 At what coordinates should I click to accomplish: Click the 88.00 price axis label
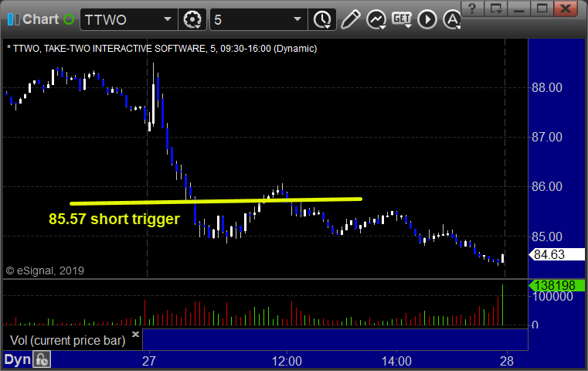(x=547, y=88)
